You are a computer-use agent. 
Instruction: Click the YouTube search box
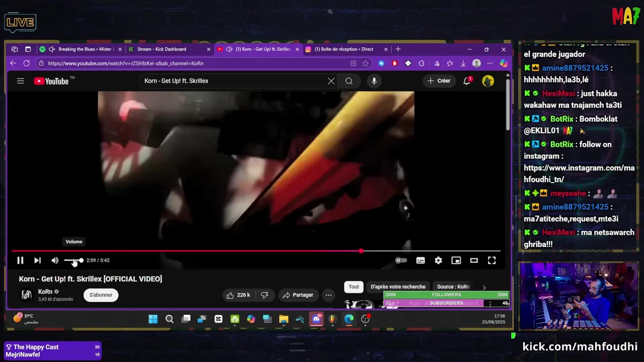pyautogui.click(x=234, y=81)
